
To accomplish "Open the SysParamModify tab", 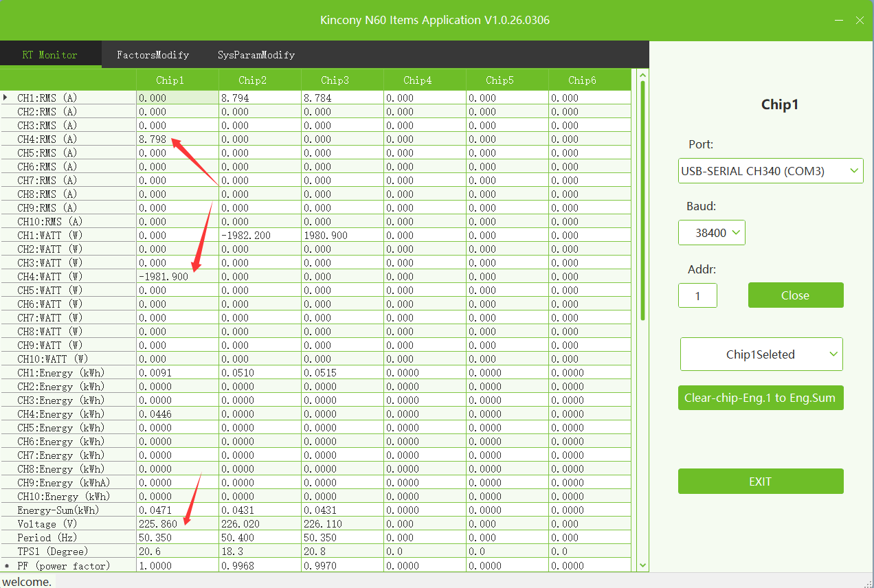I will pyautogui.click(x=256, y=55).
